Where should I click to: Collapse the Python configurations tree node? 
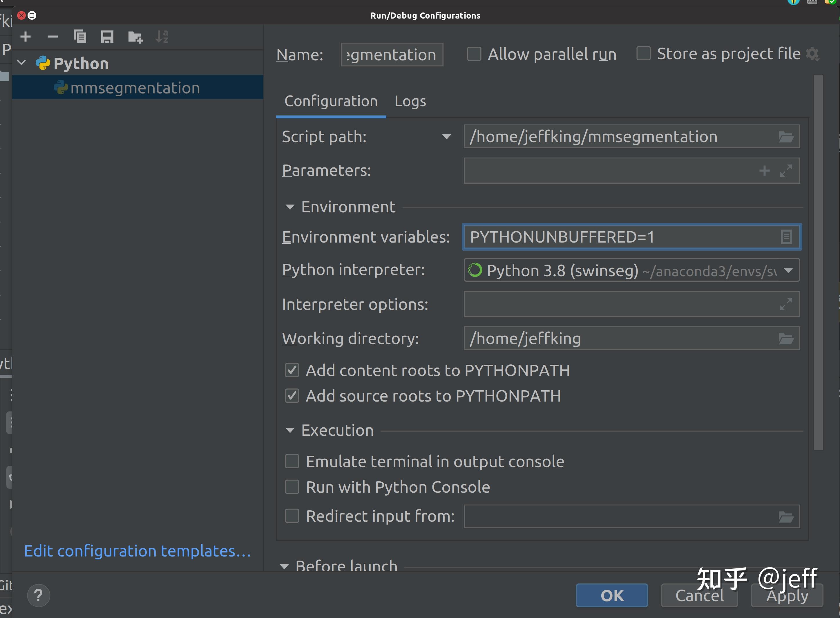[x=22, y=62]
